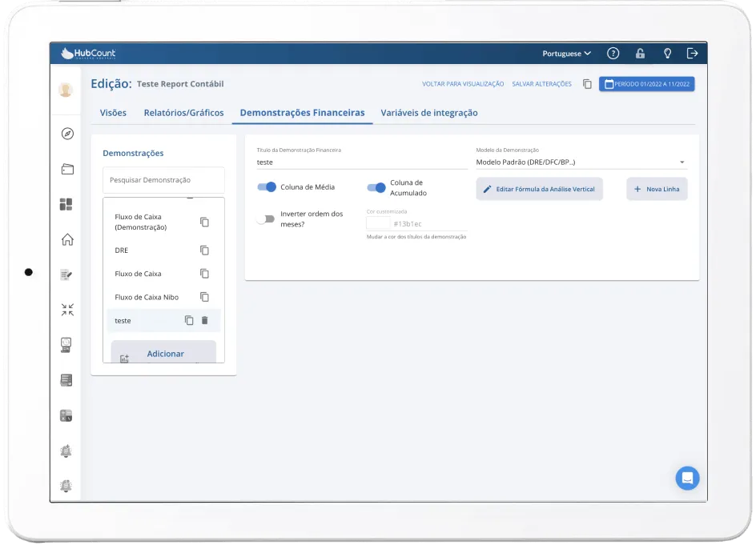Toggle the Coluna de Média switch

tap(267, 187)
